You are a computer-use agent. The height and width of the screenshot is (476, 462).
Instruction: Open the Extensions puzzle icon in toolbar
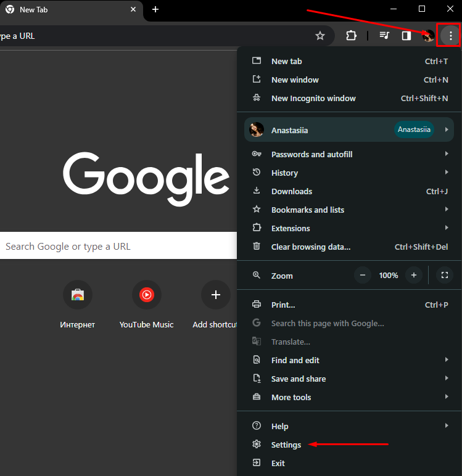[351, 36]
